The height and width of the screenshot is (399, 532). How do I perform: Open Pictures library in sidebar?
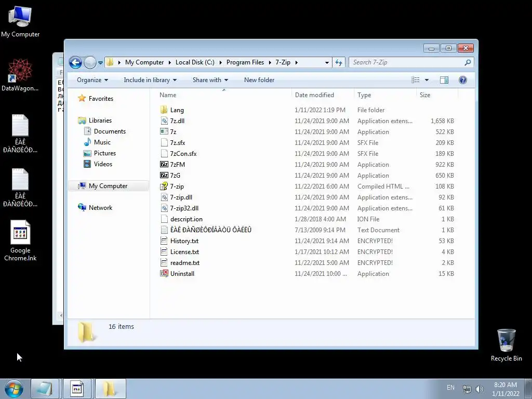pyautogui.click(x=105, y=153)
